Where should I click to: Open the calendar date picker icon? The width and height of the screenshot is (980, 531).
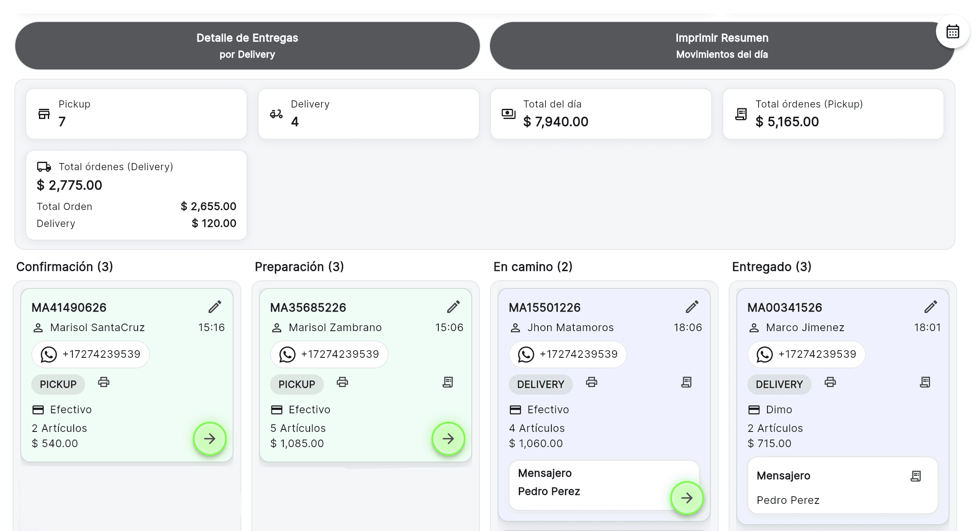click(x=952, y=32)
